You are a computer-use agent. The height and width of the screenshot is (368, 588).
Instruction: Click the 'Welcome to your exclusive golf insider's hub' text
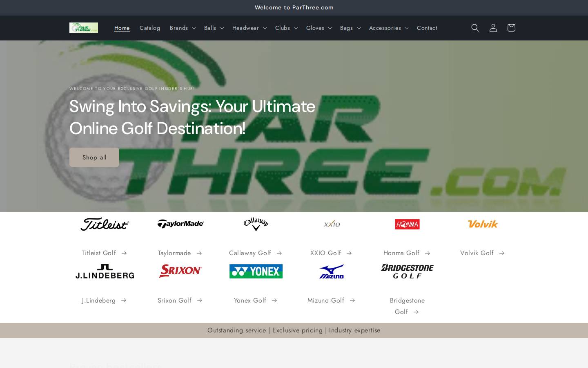[132, 88]
